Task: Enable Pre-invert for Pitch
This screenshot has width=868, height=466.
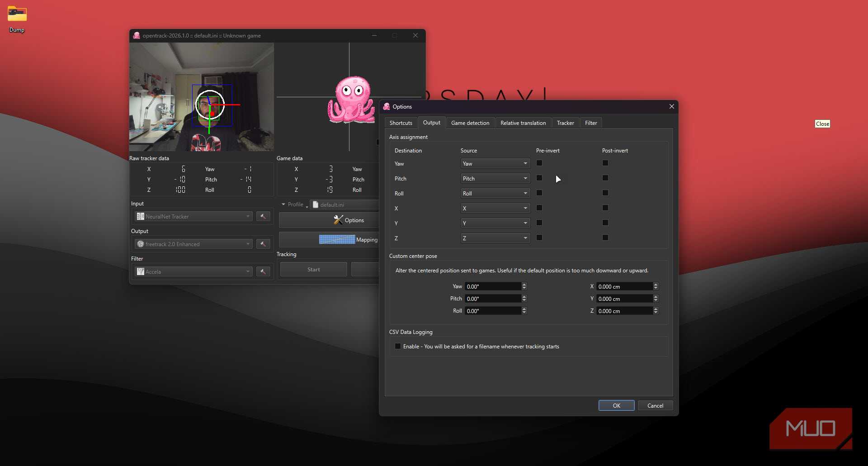Action: click(x=539, y=178)
